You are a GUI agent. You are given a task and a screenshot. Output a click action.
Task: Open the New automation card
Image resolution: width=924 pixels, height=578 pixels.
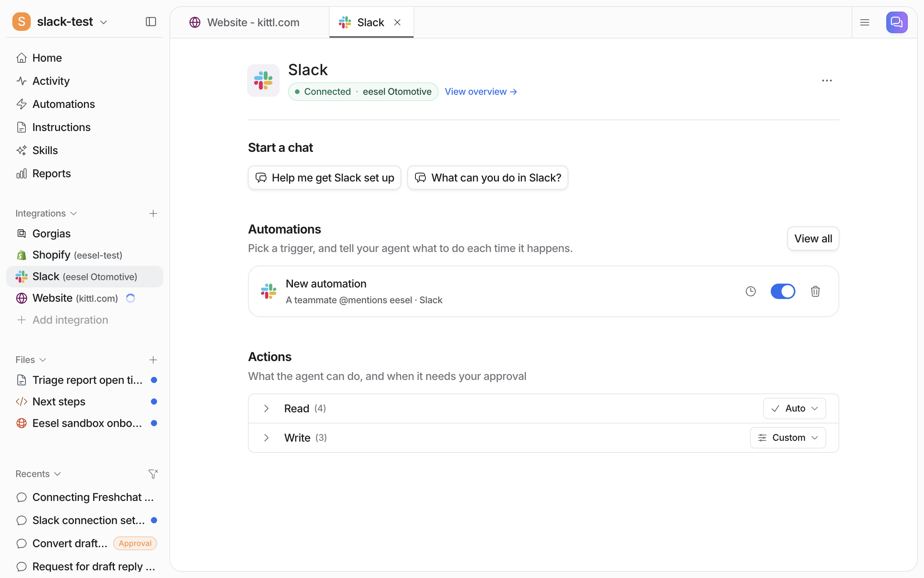tap(543, 291)
